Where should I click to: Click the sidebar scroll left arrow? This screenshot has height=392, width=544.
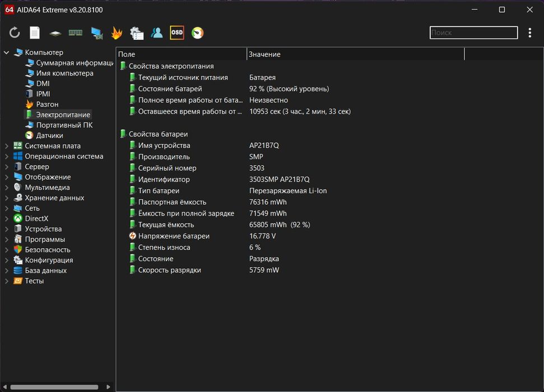(5, 387)
